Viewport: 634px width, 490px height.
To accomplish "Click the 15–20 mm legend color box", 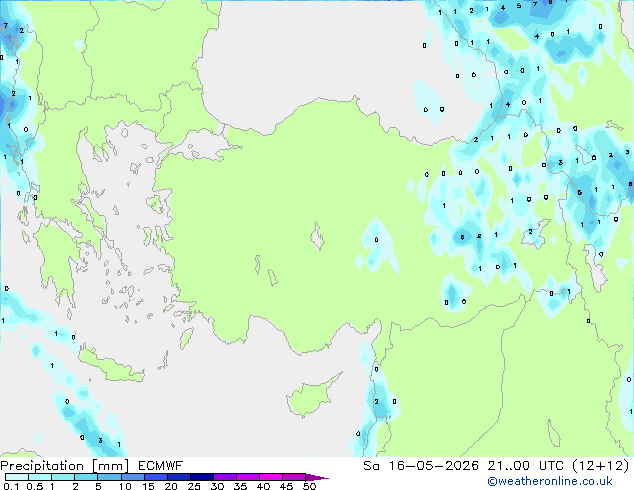I will [155, 477].
